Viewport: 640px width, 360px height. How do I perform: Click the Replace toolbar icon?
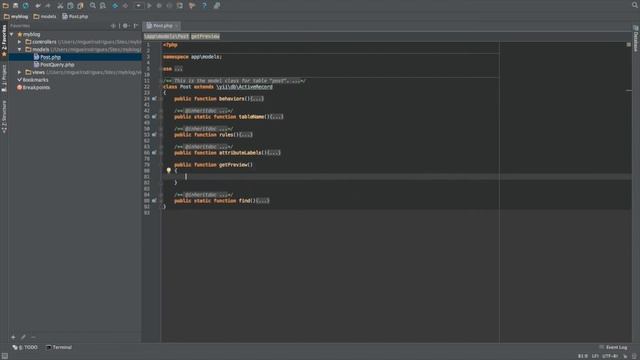tap(103, 6)
